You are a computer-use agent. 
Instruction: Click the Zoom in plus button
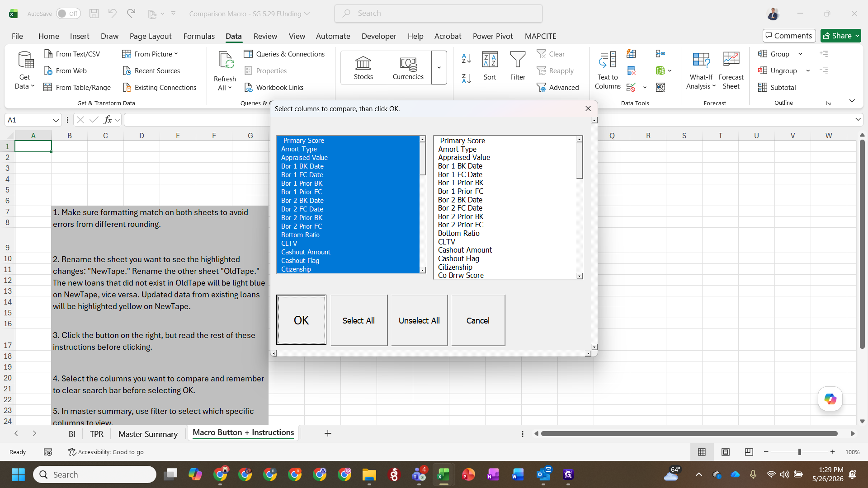pos(832,452)
